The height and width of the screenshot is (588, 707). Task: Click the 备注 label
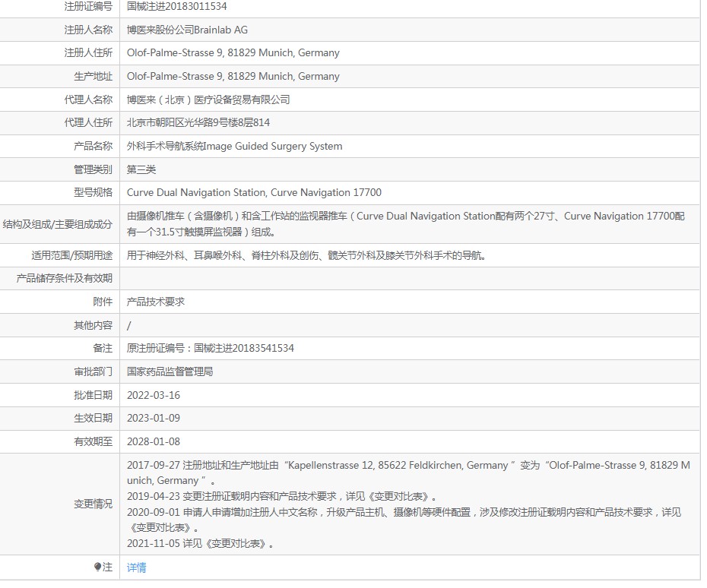pos(103,348)
